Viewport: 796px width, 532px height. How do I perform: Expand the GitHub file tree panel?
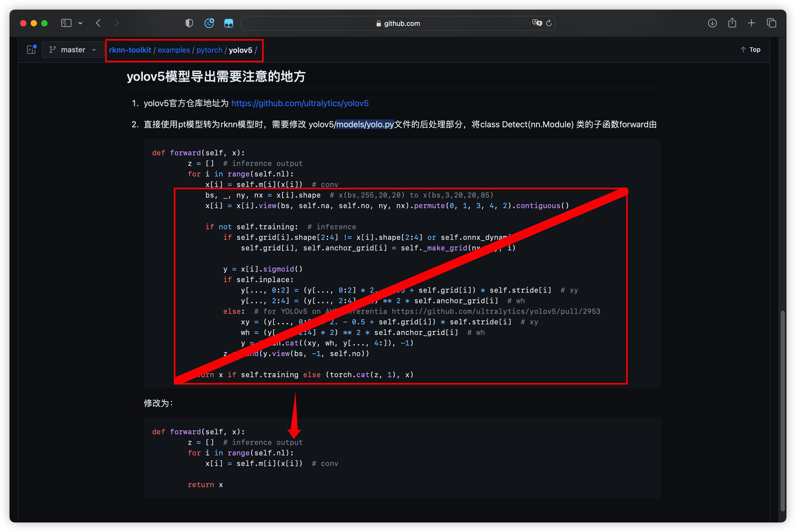31,50
